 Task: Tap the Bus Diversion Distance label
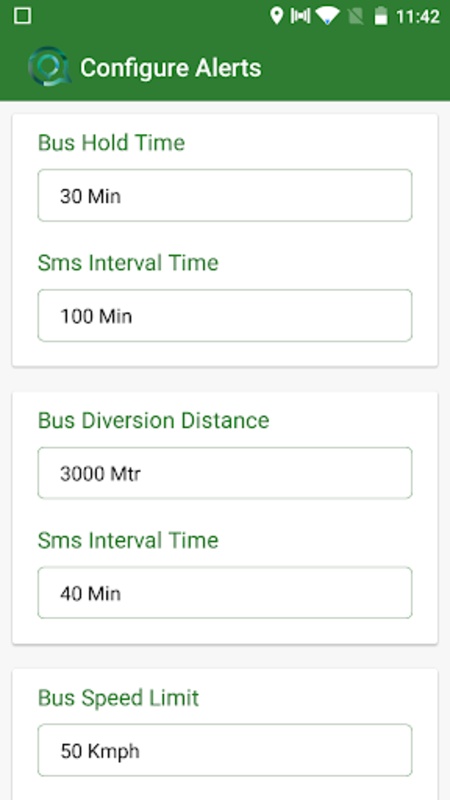154,420
